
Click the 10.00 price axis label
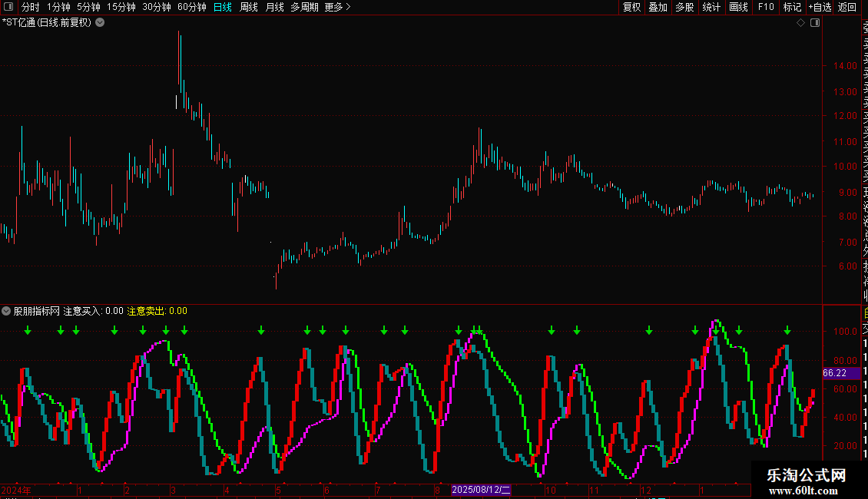(845, 167)
